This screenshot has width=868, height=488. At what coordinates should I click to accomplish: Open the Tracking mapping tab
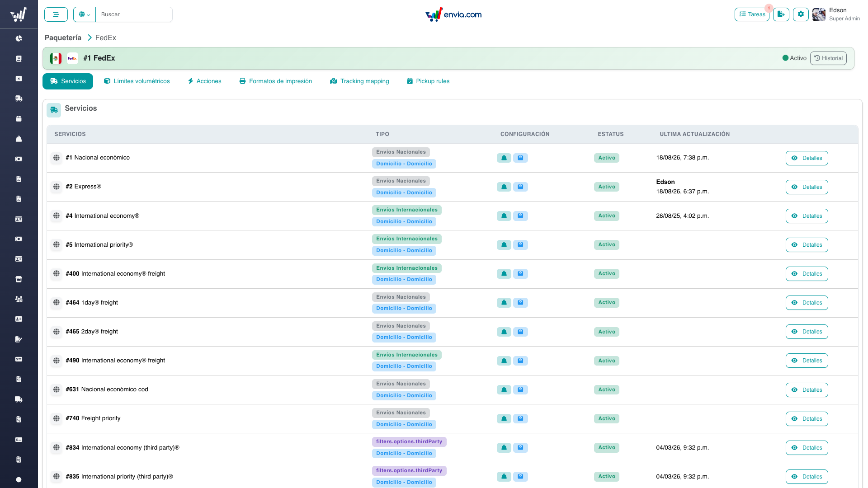point(359,81)
